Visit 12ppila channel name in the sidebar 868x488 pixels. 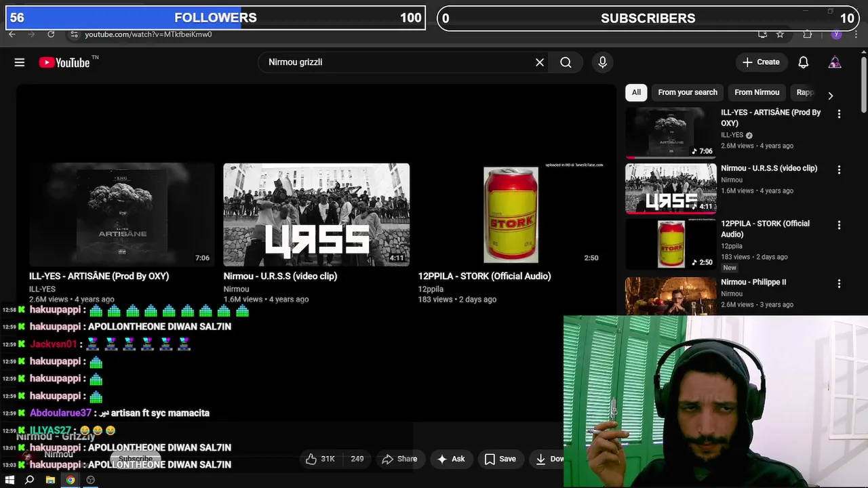732,246
